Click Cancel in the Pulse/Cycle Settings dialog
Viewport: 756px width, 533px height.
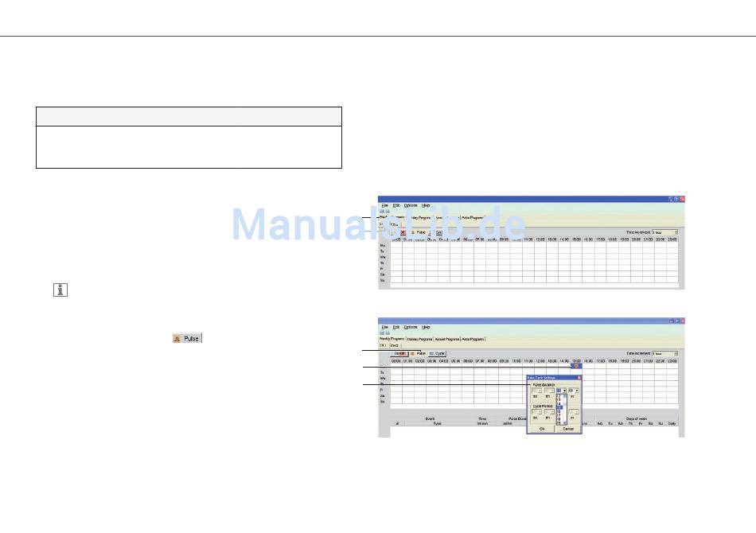click(x=568, y=429)
